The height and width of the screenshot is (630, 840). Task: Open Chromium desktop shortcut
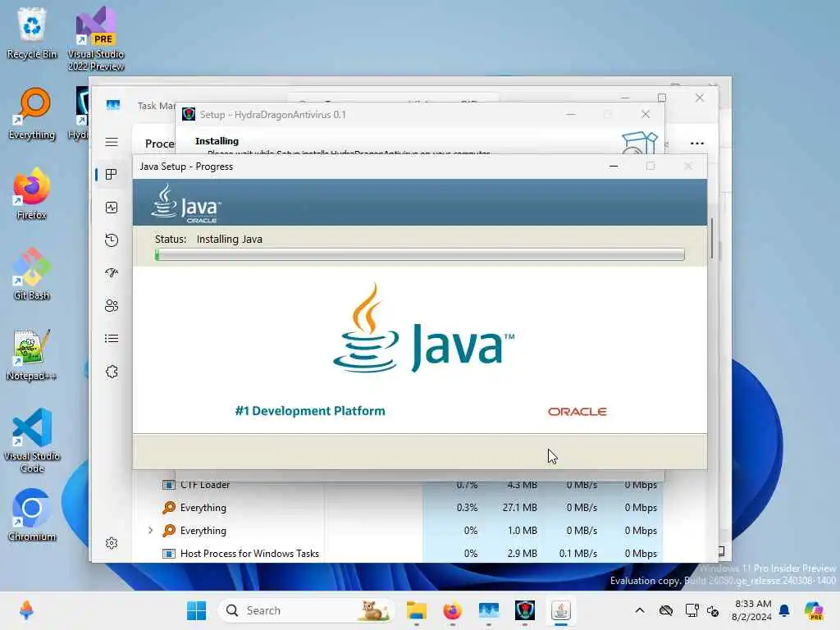tap(32, 515)
